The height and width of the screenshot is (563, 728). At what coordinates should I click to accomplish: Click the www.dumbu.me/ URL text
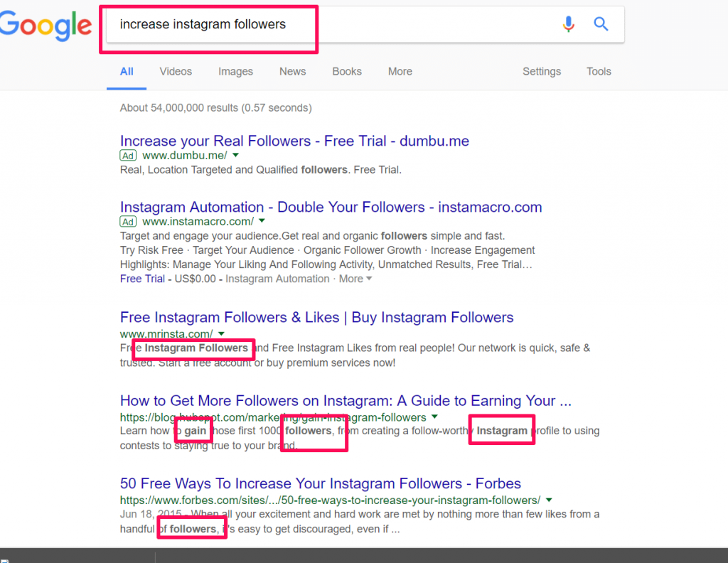[185, 156]
